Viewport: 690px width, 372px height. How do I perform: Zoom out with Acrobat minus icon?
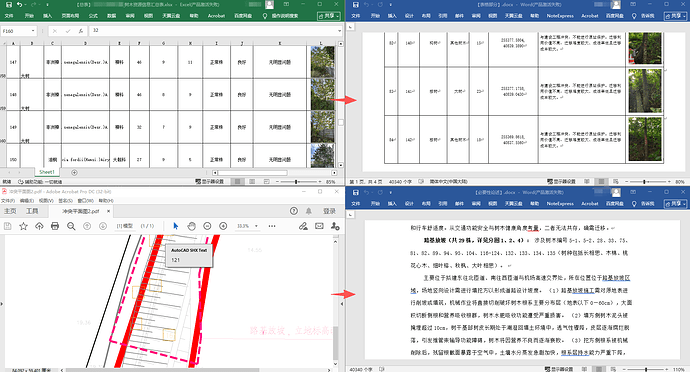point(207,226)
